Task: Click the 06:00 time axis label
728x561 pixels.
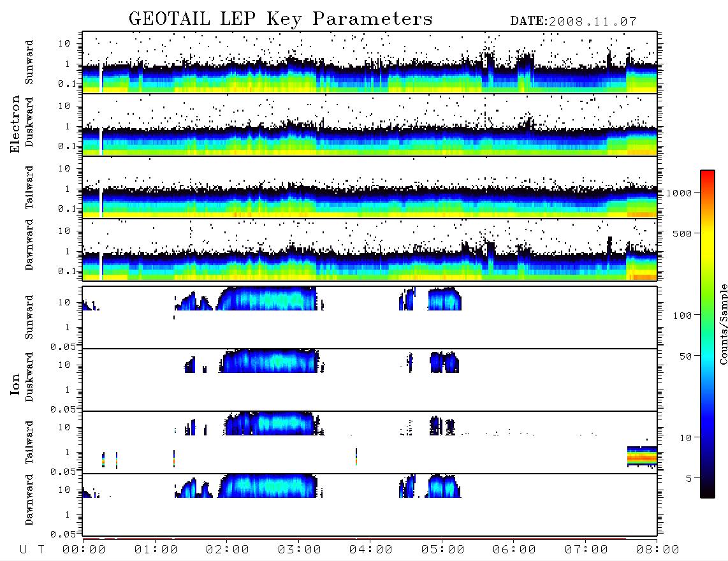Action: click(x=514, y=550)
